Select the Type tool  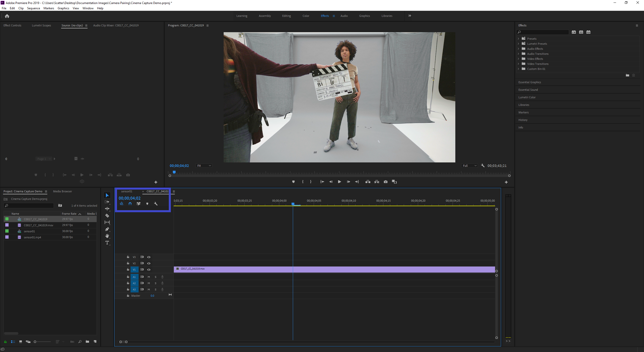pyautogui.click(x=107, y=243)
